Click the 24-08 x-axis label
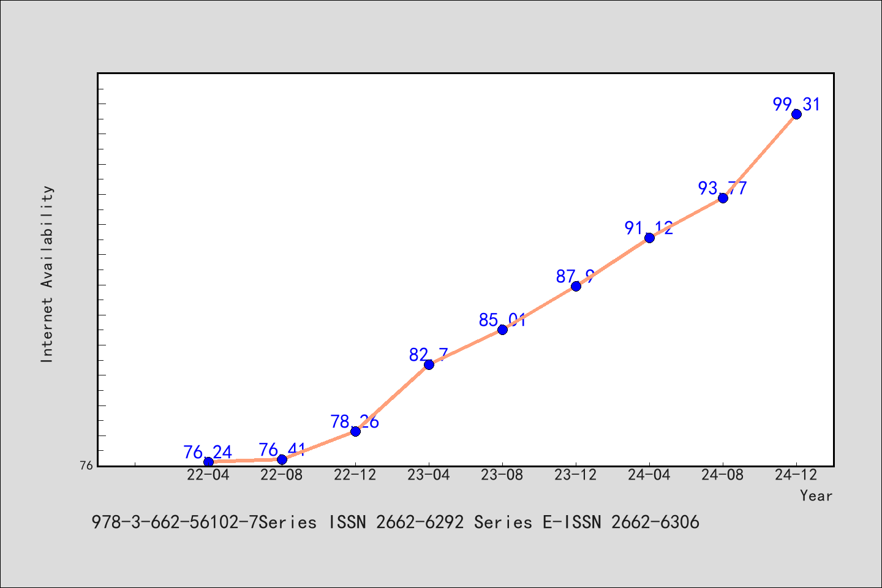The height and width of the screenshot is (588, 882). (723, 475)
